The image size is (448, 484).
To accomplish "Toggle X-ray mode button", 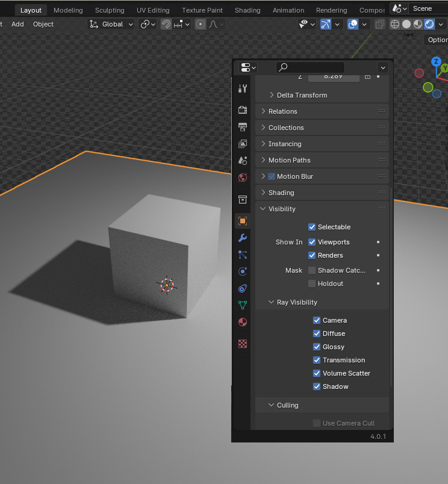I will click(x=379, y=24).
